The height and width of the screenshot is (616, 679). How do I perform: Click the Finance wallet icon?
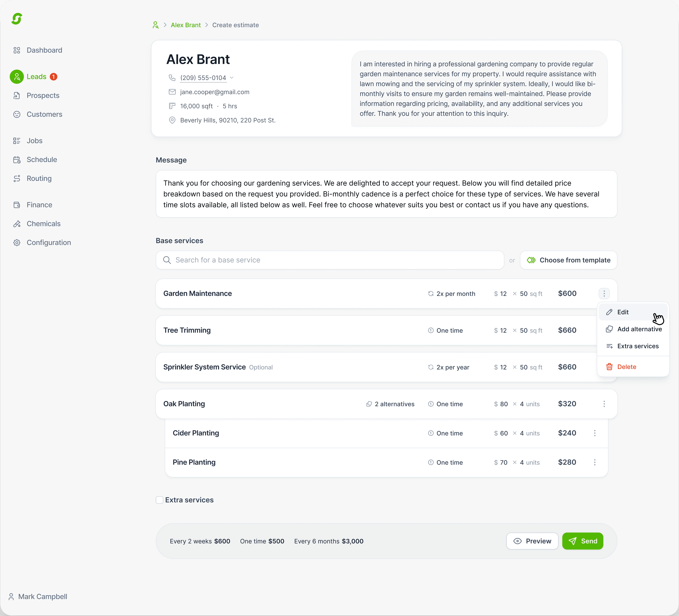point(17,205)
